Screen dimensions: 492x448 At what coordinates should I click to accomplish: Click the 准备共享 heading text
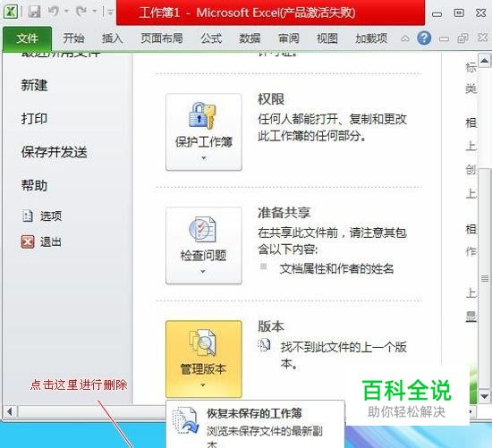284,213
